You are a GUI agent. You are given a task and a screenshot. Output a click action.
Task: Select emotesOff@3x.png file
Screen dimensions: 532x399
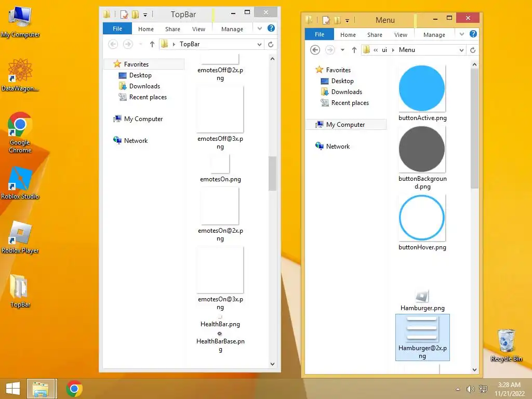tap(220, 118)
